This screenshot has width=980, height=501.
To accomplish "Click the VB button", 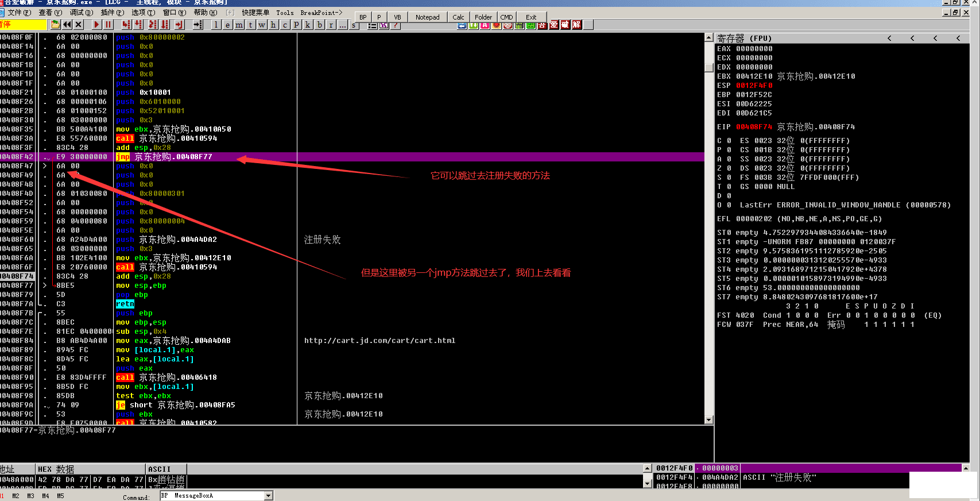I will coord(397,17).
